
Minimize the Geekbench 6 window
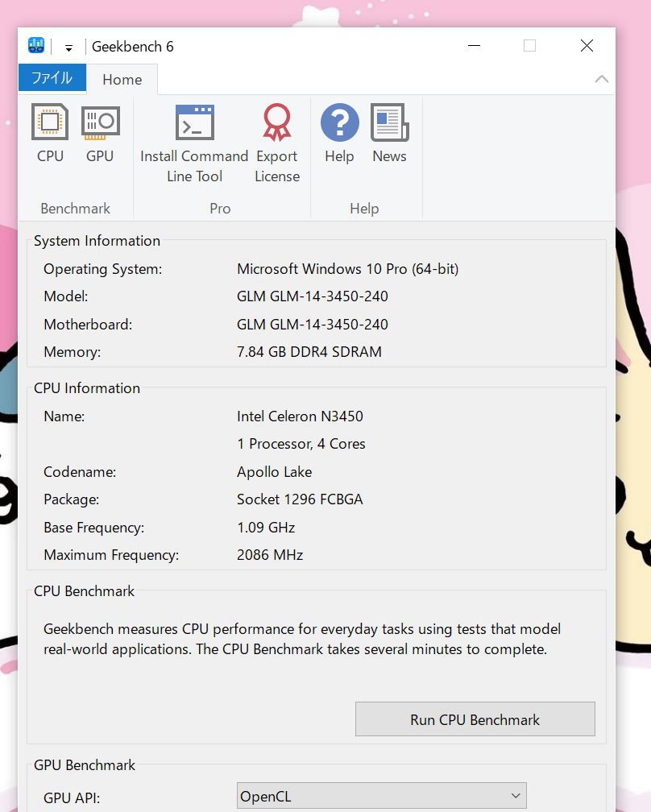(474, 46)
